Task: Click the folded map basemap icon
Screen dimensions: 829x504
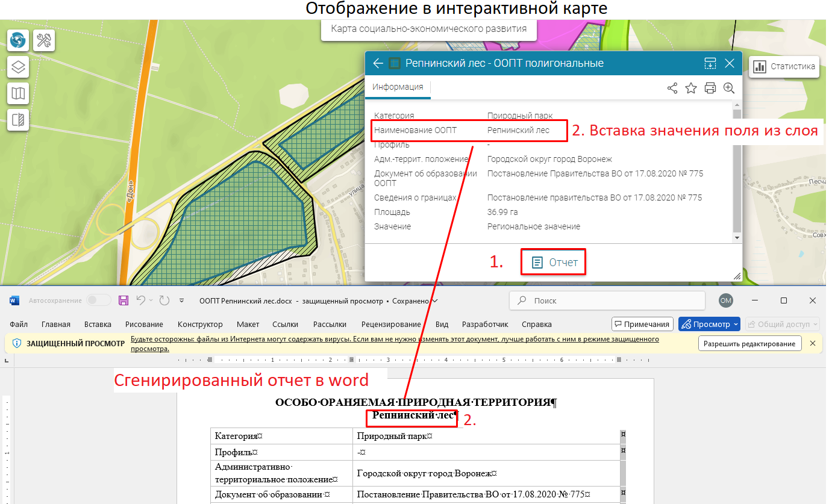Action: (x=18, y=93)
